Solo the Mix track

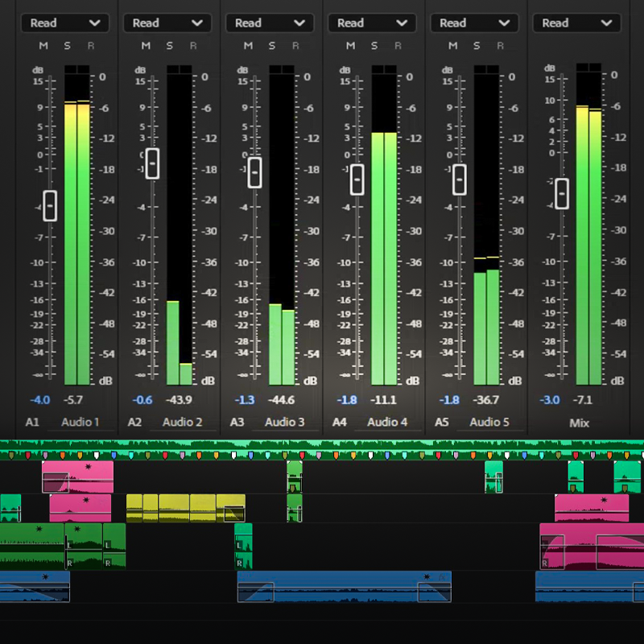[579, 46]
